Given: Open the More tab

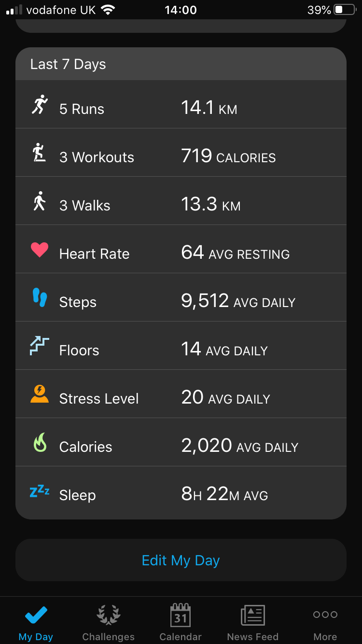Looking at the screenshot, I should coord(325,622).
